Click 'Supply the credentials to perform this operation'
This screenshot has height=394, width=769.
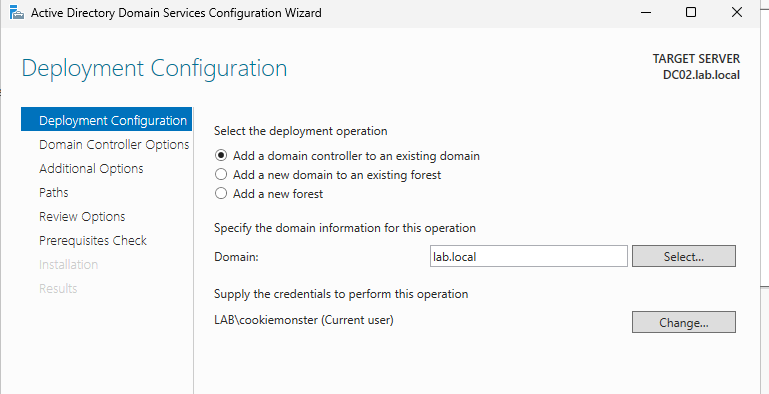341,294
